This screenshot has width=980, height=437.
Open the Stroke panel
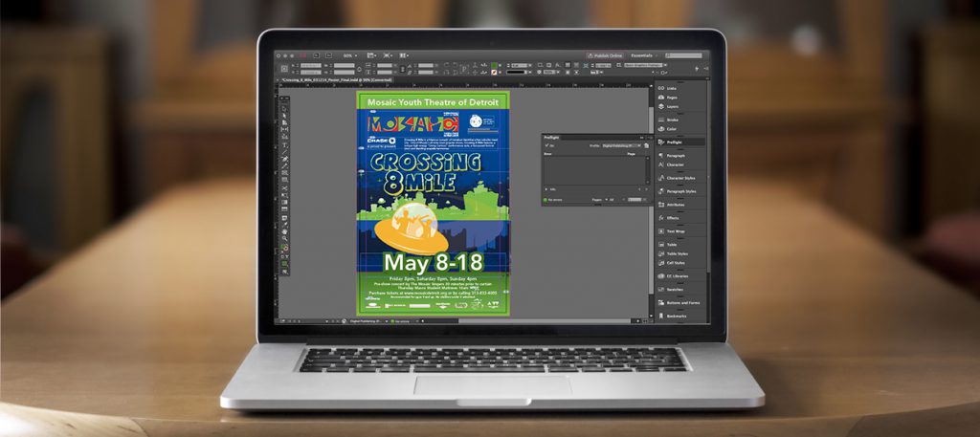(671, 120)
